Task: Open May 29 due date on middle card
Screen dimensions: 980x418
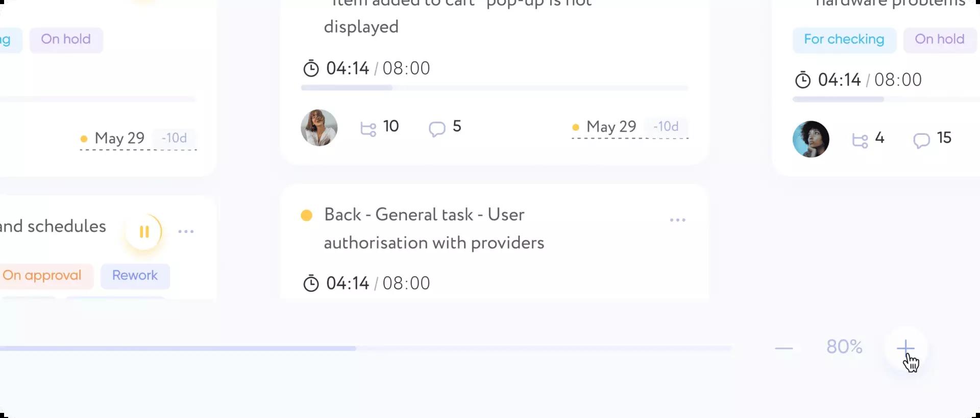Action: coord(611,127)
